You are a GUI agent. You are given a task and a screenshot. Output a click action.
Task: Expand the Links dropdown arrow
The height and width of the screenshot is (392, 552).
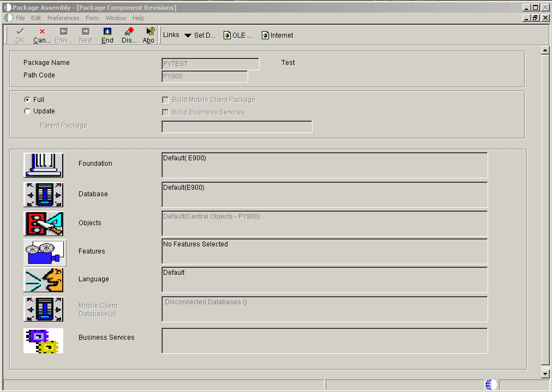[188, 35]
